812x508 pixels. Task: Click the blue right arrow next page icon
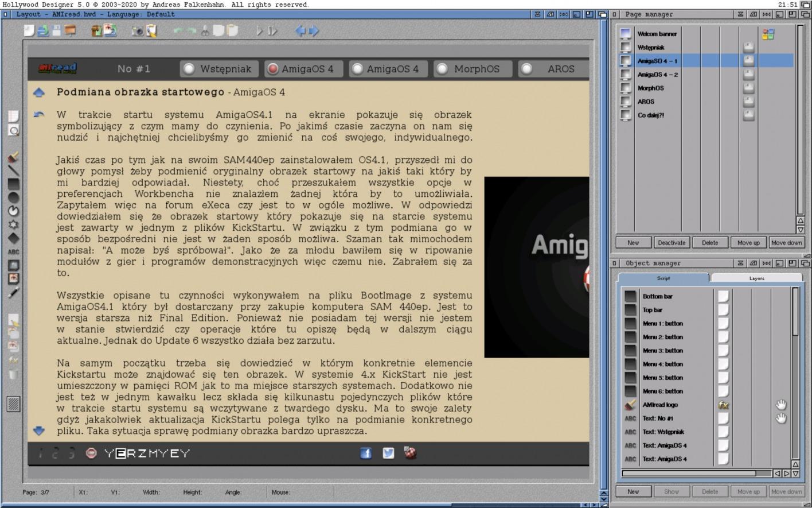(314, 31)
